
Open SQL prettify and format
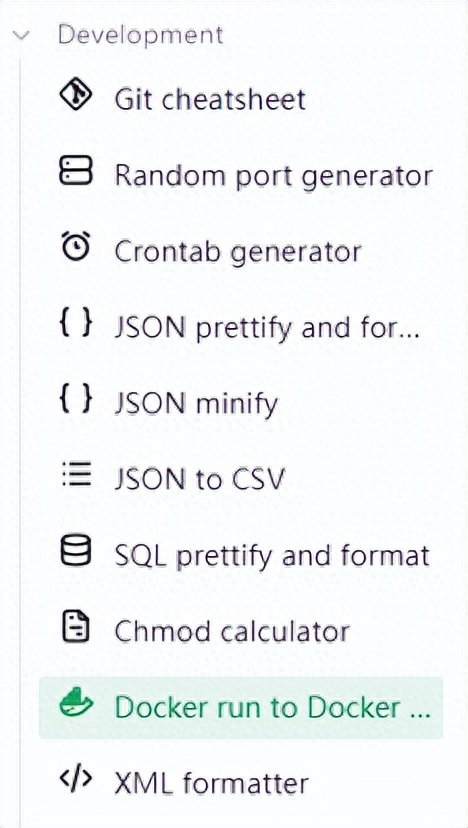241,555
